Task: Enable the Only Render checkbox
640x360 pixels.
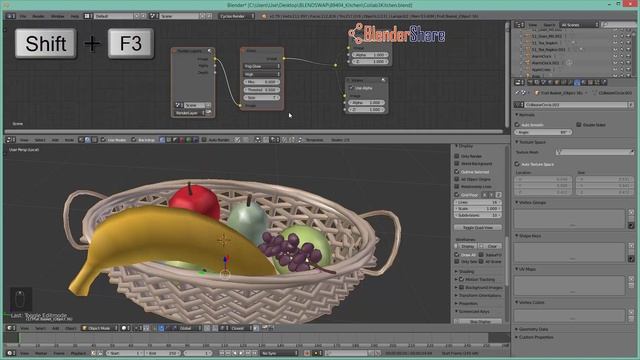Action: (x=457, y=156)
